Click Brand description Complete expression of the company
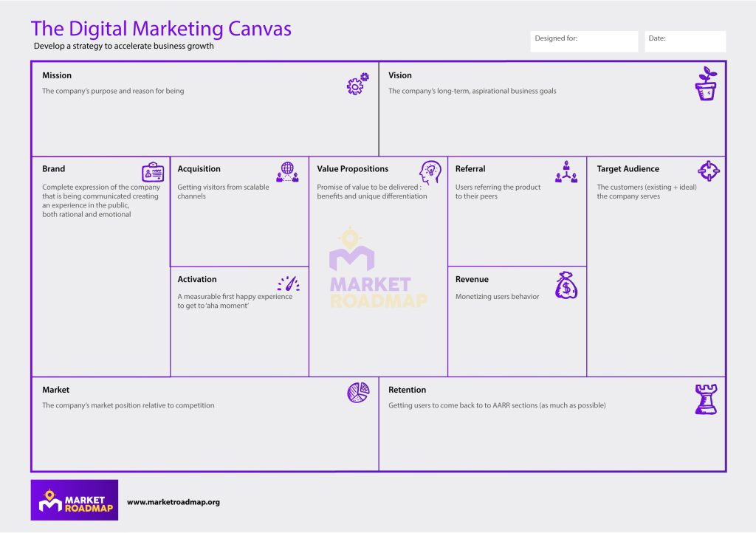Viewport: 756px width, 533px height. pyautogui.click(x=100, y=201)
